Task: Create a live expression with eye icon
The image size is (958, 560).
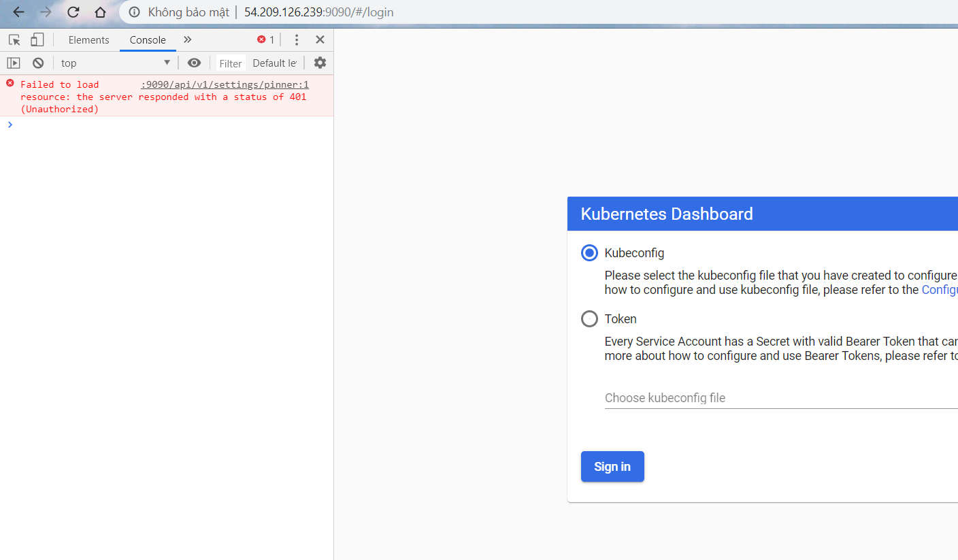Action: [x=194, y=63]
